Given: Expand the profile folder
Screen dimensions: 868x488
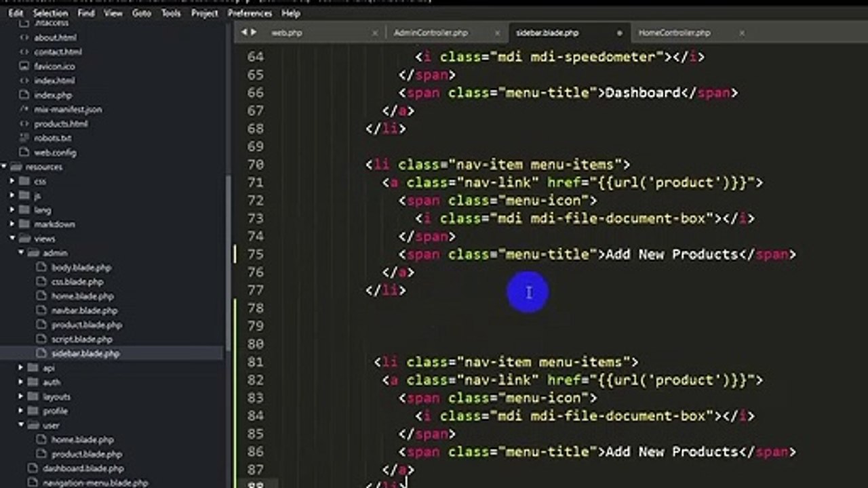Looking at the screenshot, I should tap(21, 411).
